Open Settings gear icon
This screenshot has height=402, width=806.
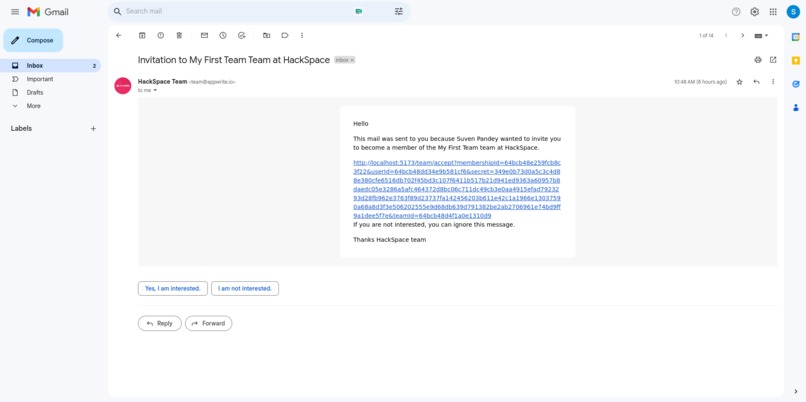754,12
